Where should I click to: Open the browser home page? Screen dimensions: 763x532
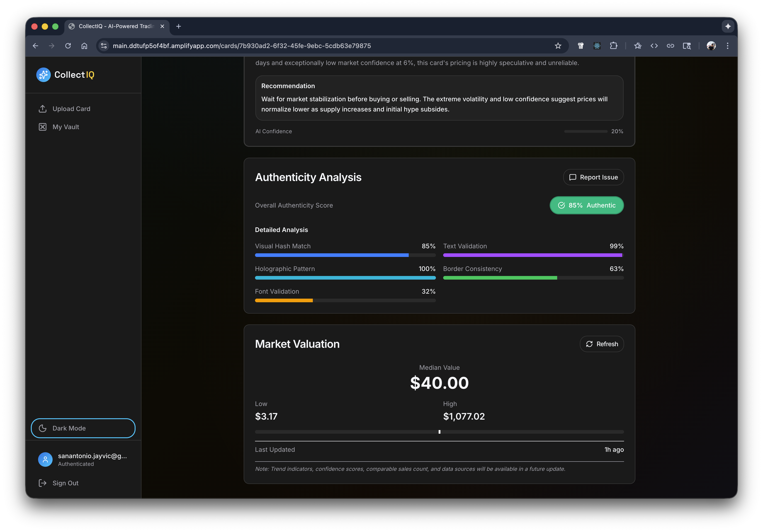84,46
